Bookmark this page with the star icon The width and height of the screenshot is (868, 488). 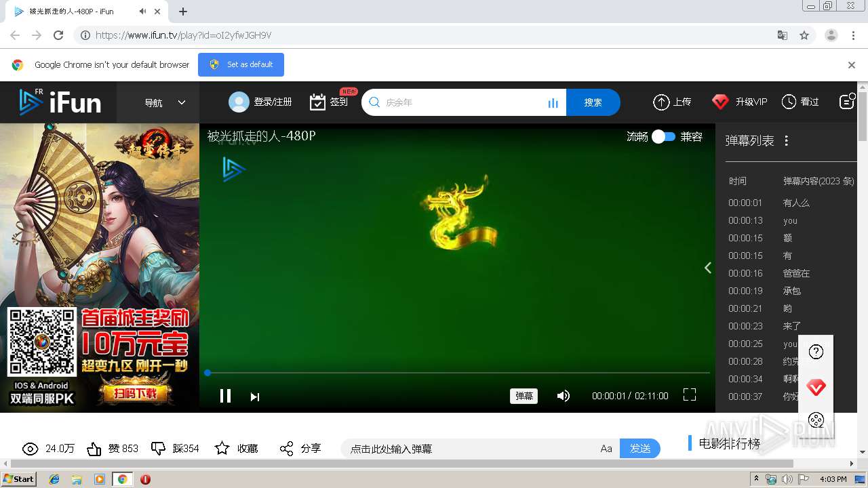click(x=804, y=35)
